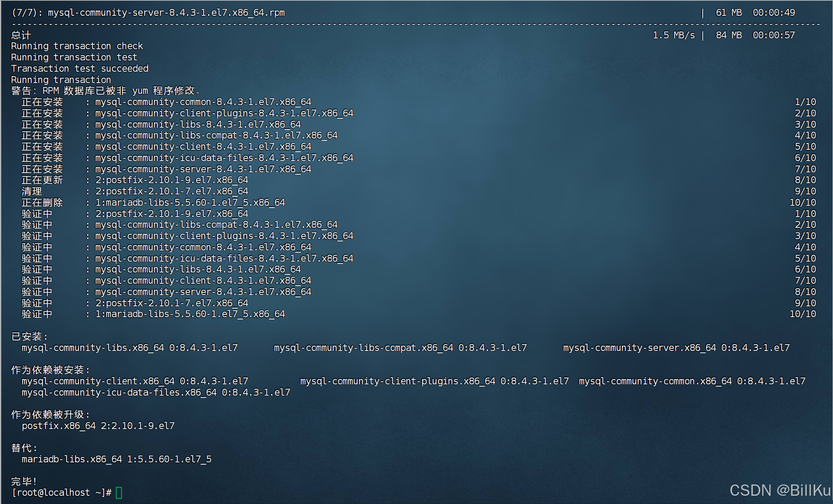The height and width of the screenshot is (504, 833).
Task: Click 'Running transaction test' line
Action: click(74, 57)
